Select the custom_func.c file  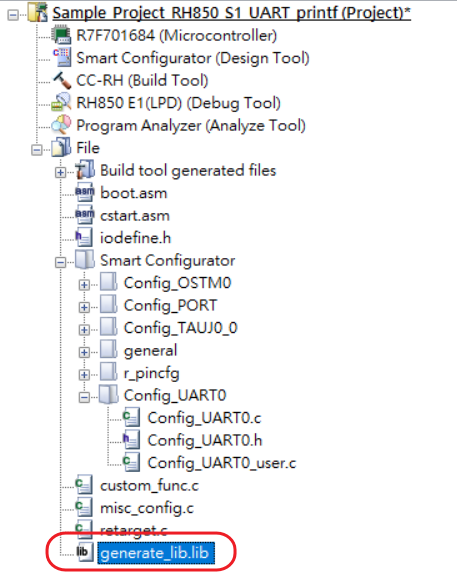coord(149,486)
